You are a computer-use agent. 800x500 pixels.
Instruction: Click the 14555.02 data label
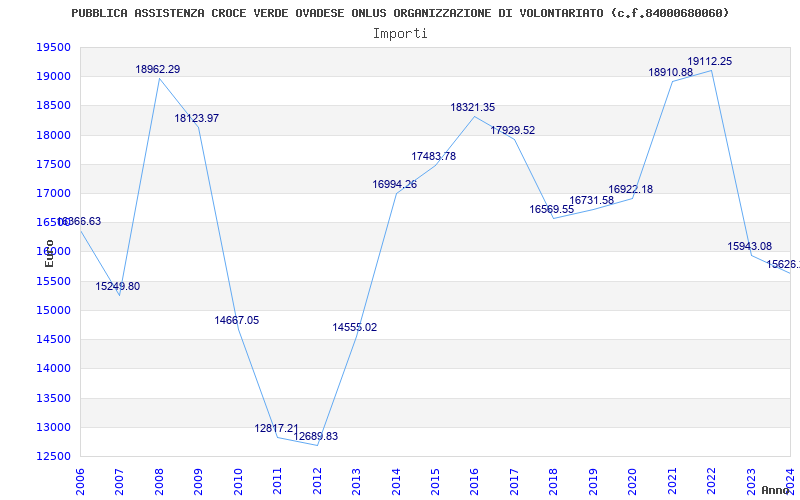click(x=355, y=328)
